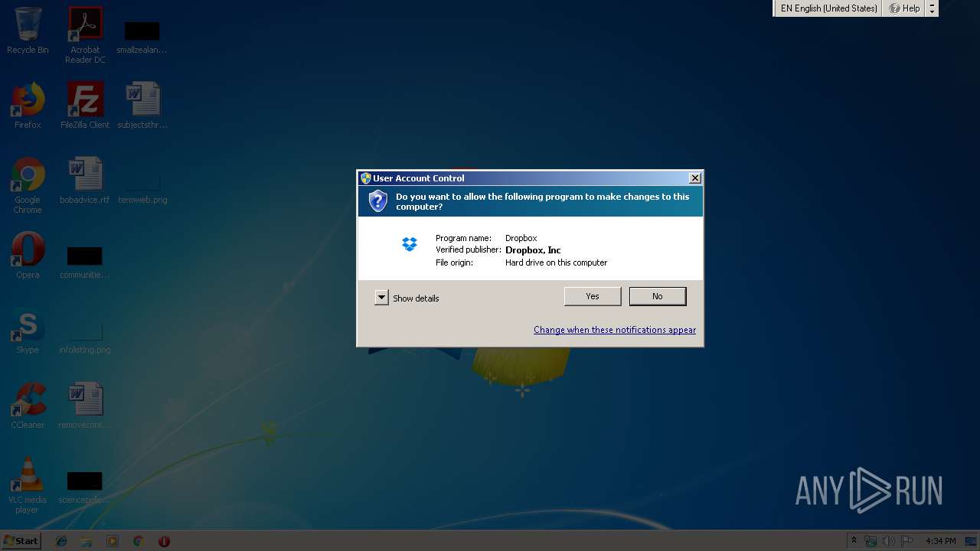Click the Show desktop button

click(972, 541)
